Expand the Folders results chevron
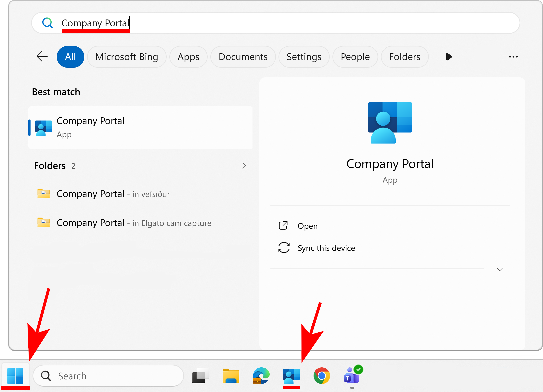 tap(244, 166)
